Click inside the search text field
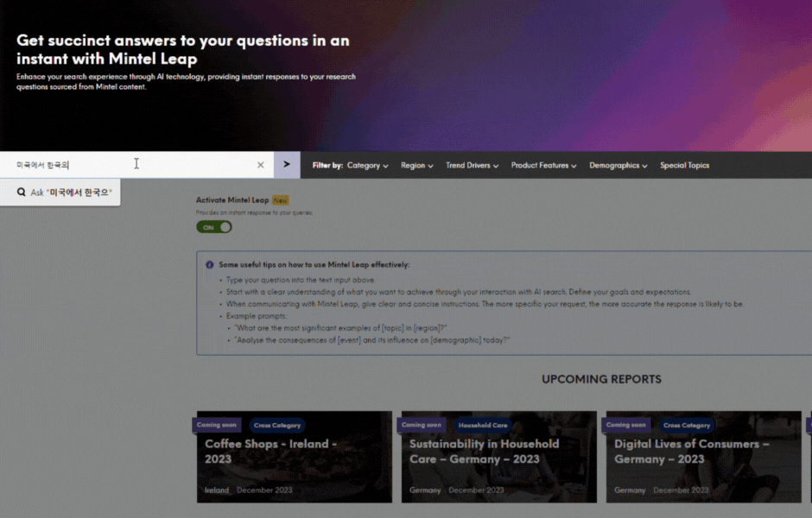 click(x=130, y=165)
